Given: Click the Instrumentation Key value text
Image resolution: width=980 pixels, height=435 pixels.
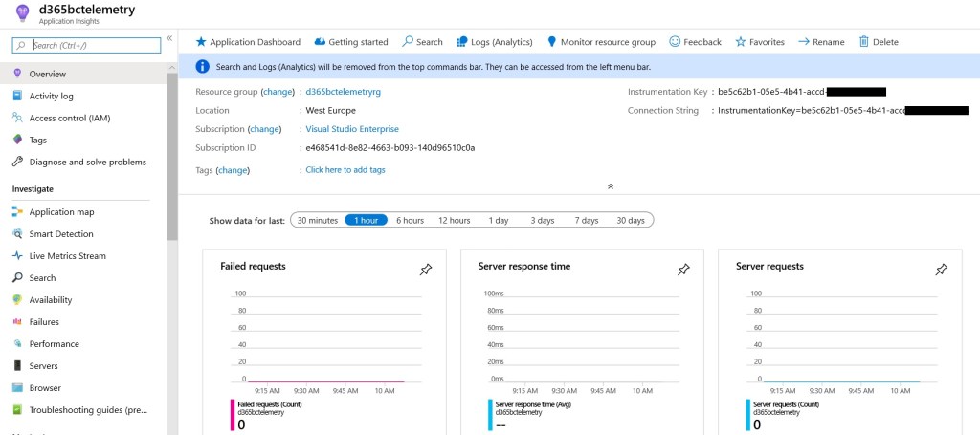Looking at the screenshot, I should (802, 92).
